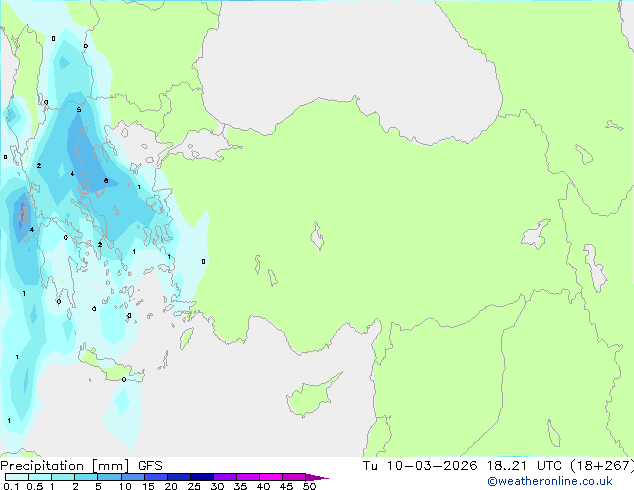Image resolution: width=634 pixels, height=490 pixels.
Task: Click the 0.1–0.5 mm palest legend swatch
Action: point(17,477)
